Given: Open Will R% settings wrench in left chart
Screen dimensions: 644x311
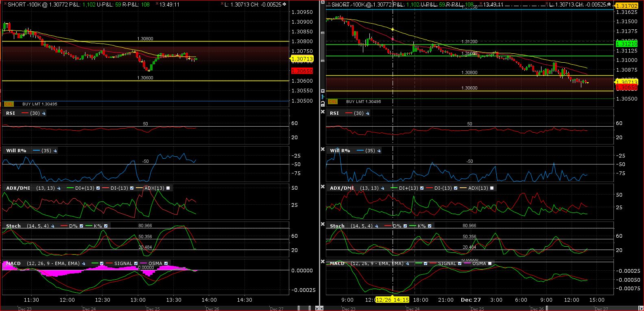Looking at the screenshot, I should [55, 151].
